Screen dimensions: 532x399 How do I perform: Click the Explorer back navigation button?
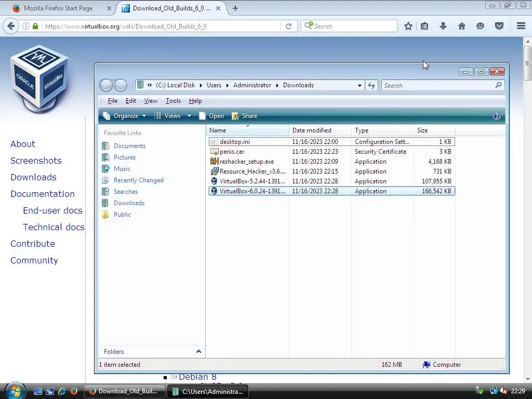pos(106,85)
